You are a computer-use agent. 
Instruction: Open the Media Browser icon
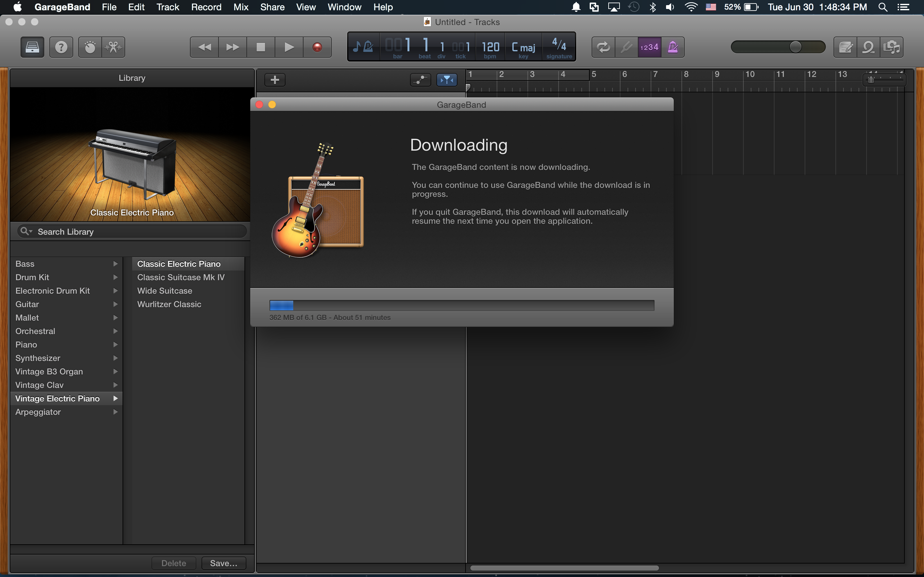[892, 47]
